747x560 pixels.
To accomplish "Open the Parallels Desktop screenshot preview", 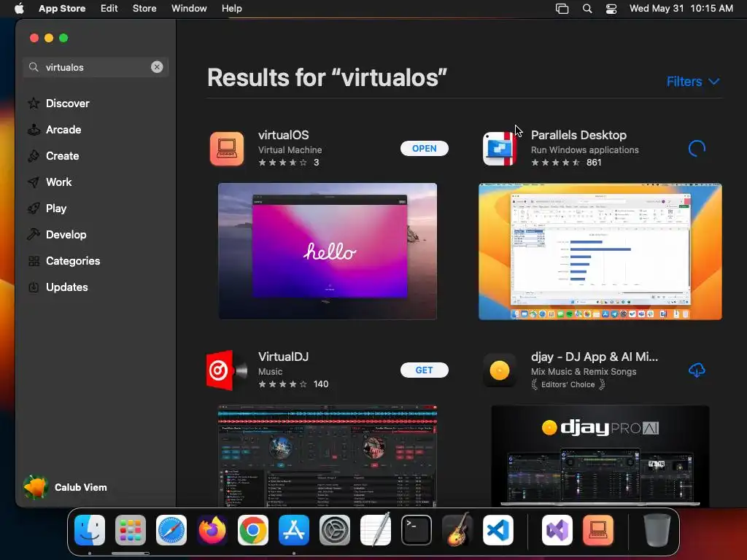I will coord(600,251).
